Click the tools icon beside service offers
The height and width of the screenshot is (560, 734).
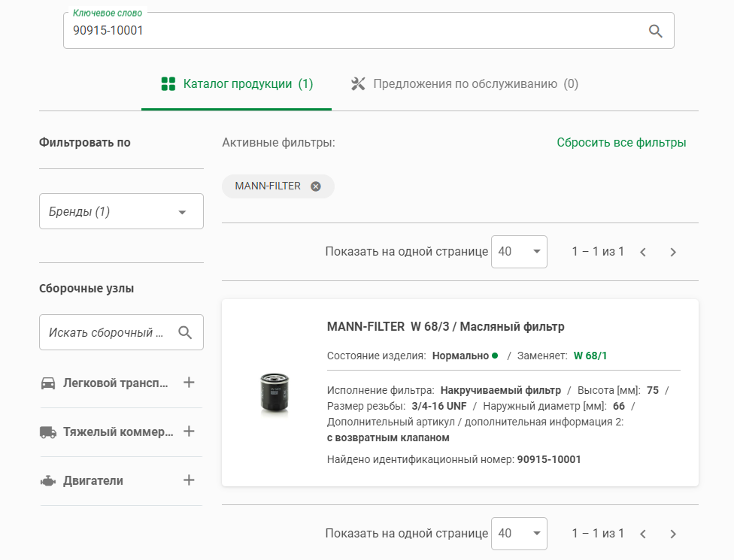click(x=358, y=84)
